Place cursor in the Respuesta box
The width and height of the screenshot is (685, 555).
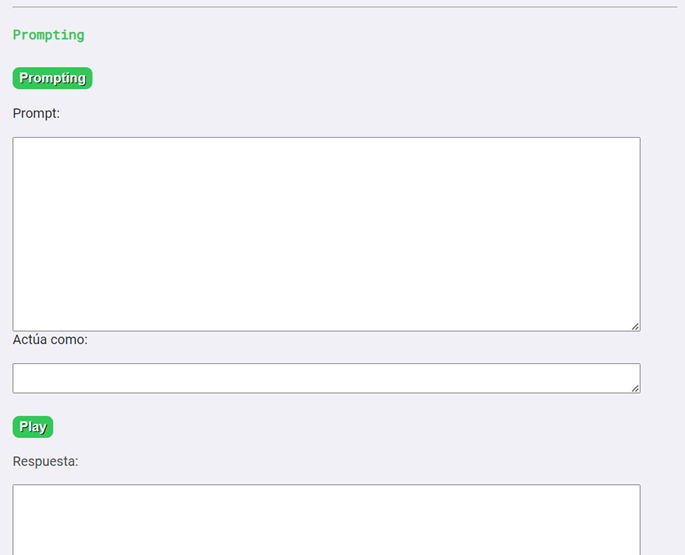point(326,520)
